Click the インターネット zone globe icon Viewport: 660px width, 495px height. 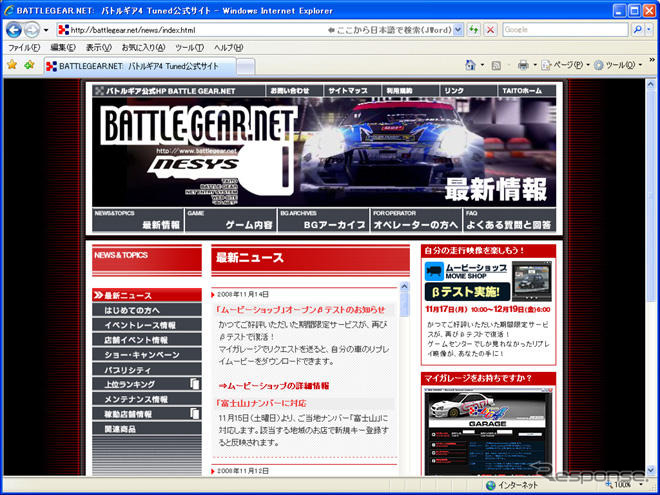point(490,485)
